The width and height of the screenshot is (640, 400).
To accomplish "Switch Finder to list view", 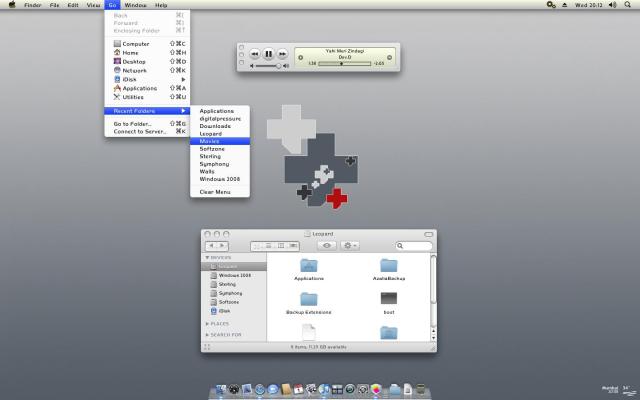I will pyautogui.click(x=269, y=246).
